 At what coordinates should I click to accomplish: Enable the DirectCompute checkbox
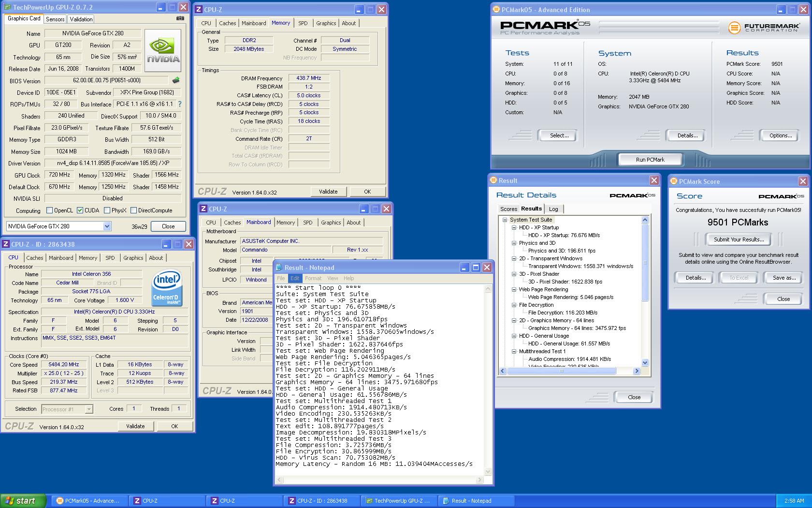click(x=133, y=210)
